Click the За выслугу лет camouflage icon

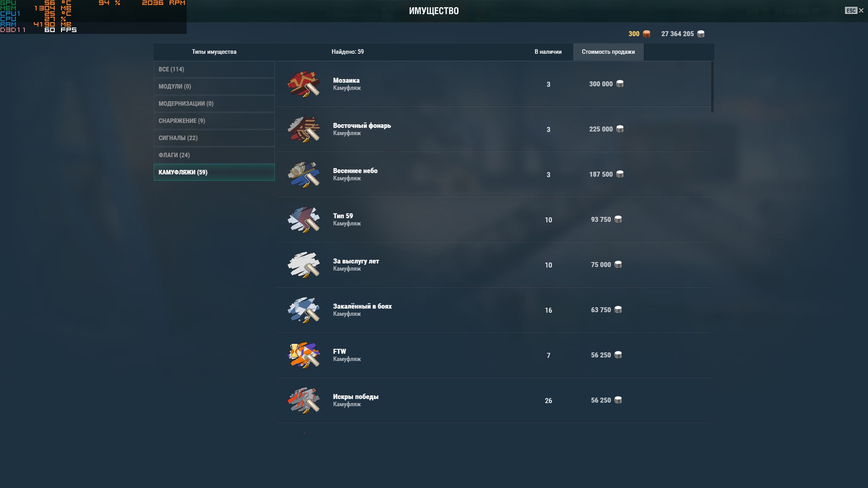[304, 264]
